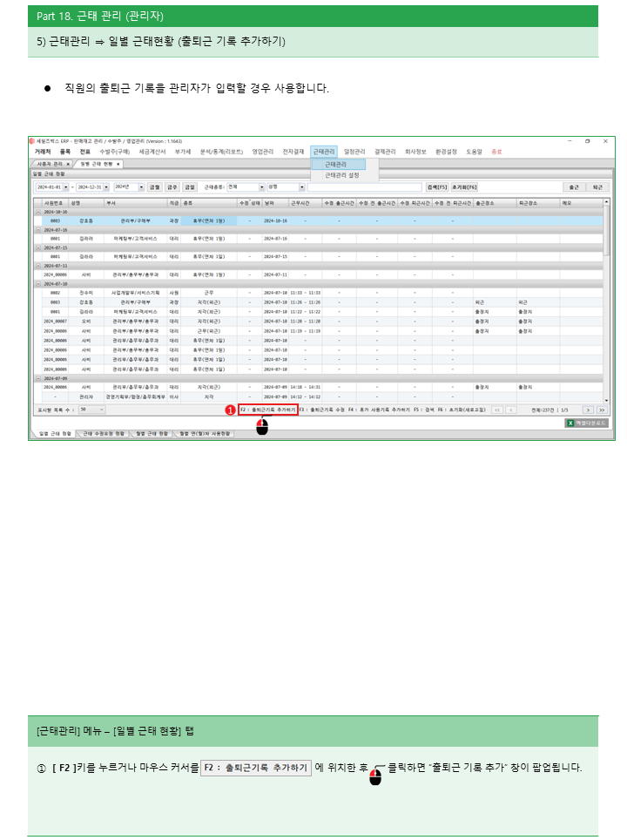Screen dimensions: 627x840
Task: Sort by the 근무시간 column header
Action: pos(305,203)
